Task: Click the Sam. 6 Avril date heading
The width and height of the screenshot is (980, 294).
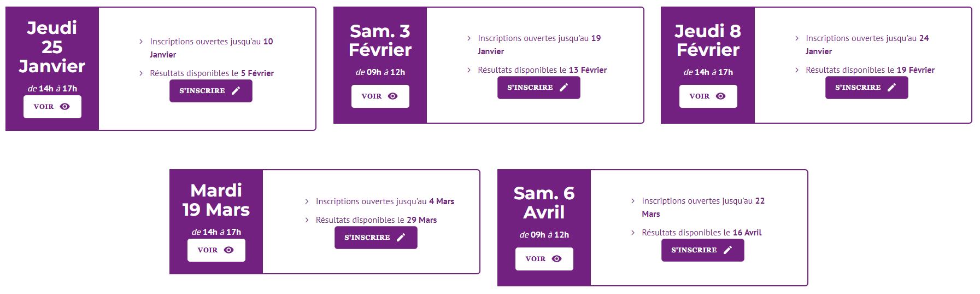Action: pos(544,203)
